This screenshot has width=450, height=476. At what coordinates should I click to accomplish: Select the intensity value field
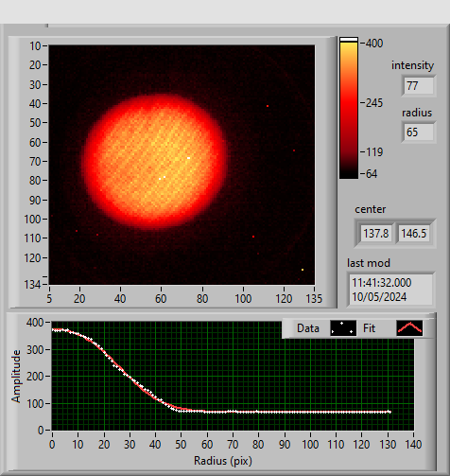pyautogui.click(x=418, y=86)
